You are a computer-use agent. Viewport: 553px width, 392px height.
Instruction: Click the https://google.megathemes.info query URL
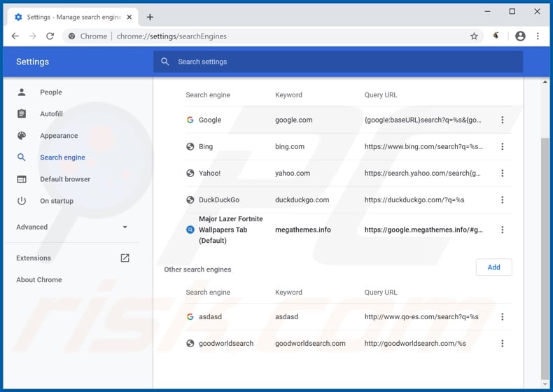[x=423, y=230]
